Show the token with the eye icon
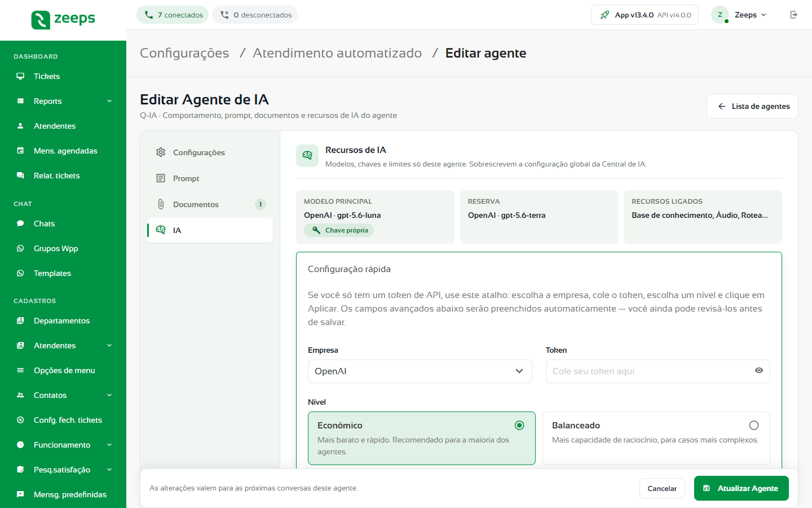This screenshot has height=508, width=812. 759,371
